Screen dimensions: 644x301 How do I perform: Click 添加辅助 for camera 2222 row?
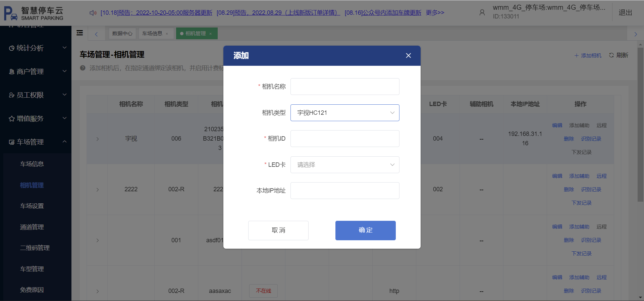(x=579, y=176)
